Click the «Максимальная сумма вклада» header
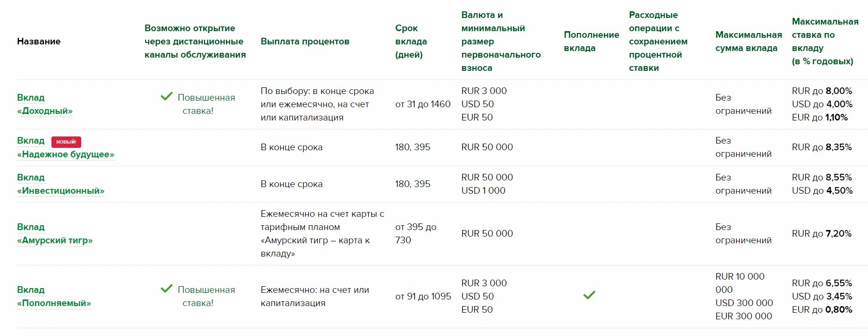Screen dimensions: 868x333 pos(748,42)
